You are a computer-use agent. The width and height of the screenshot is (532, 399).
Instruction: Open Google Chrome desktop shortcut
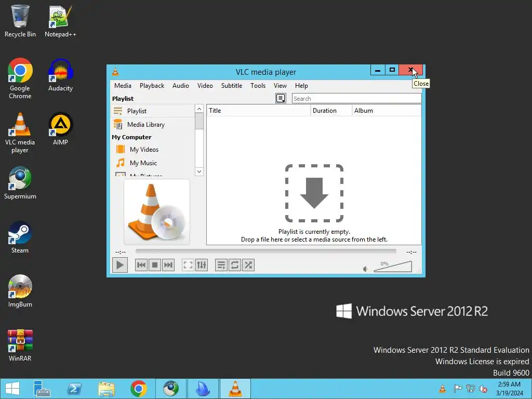click(20, 79)
